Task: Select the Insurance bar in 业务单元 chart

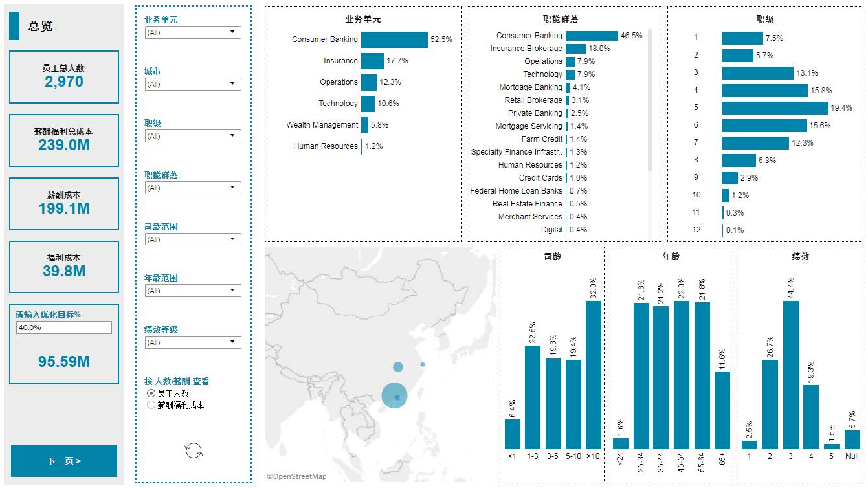Action: pos(372,61)
